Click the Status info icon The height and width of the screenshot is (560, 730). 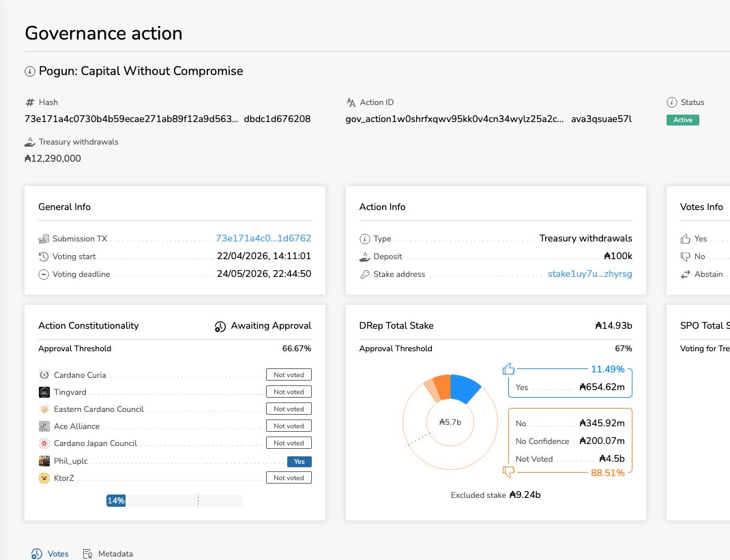672,102
